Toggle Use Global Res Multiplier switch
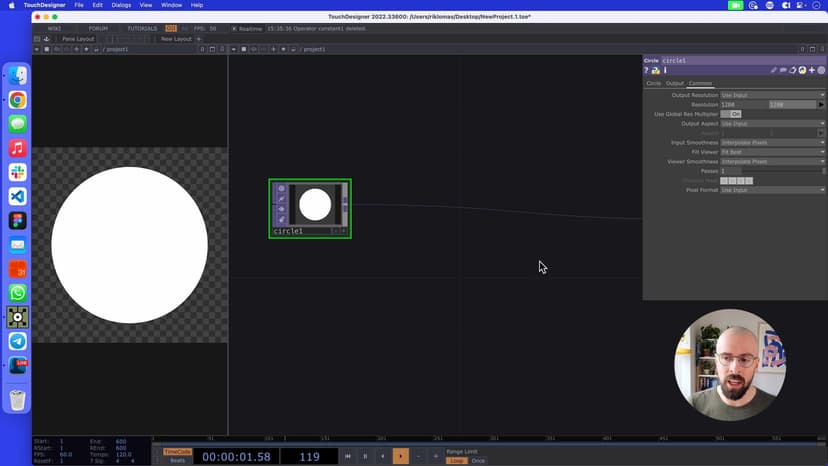 (731, 114)
